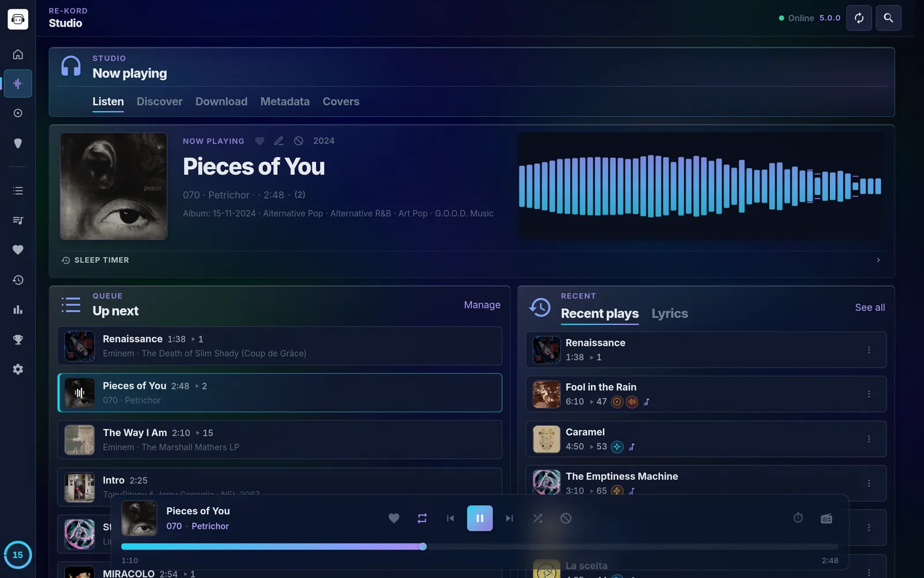Image resolution: width=924 pixels, height=578 pixels.
Task: Toggle shuffle in player bar
Action: click(x=538, y=518)
